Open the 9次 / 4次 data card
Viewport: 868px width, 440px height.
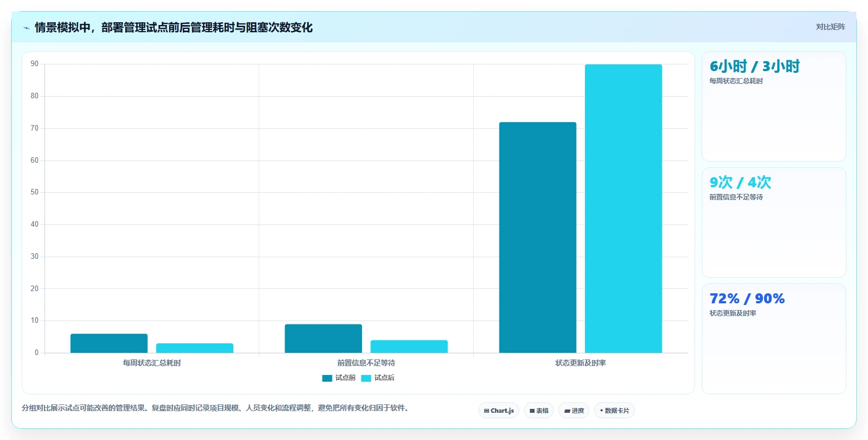[x=773, y=222]
